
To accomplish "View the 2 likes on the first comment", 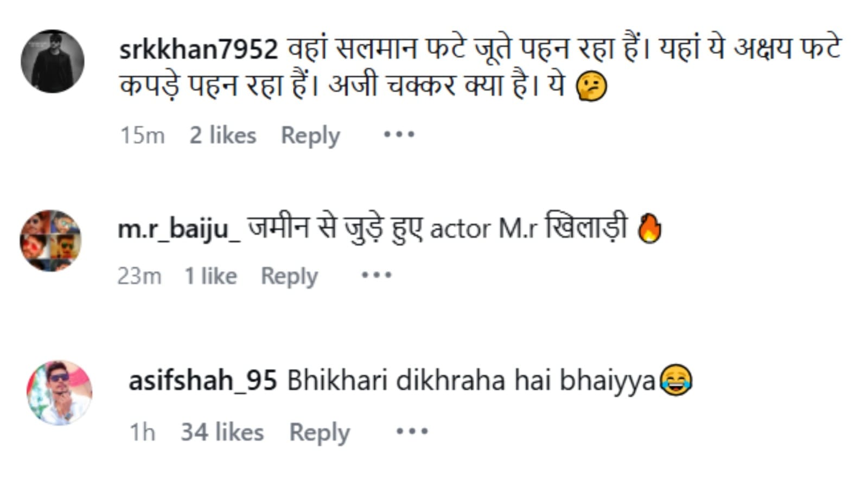I will click(x=222, y=135).
